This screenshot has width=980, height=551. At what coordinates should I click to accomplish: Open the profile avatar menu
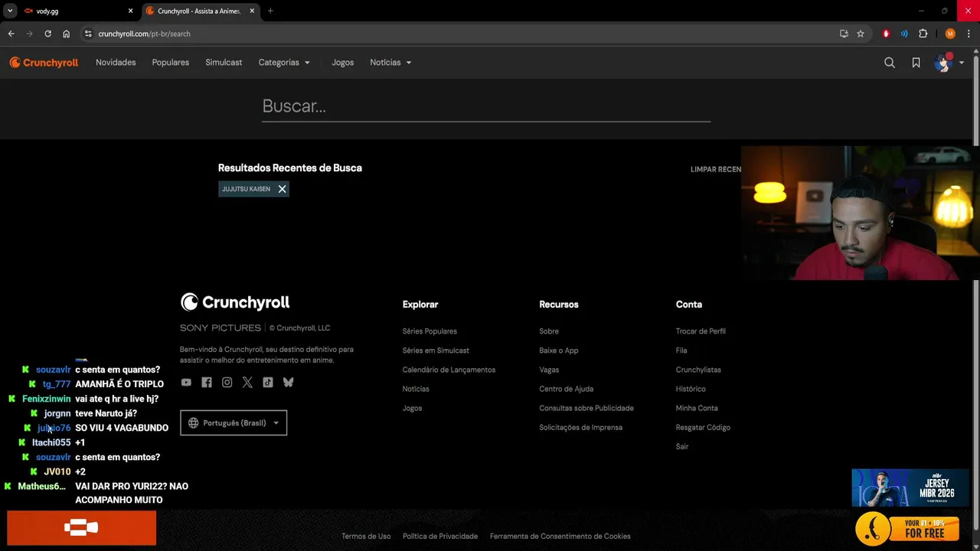942,63
